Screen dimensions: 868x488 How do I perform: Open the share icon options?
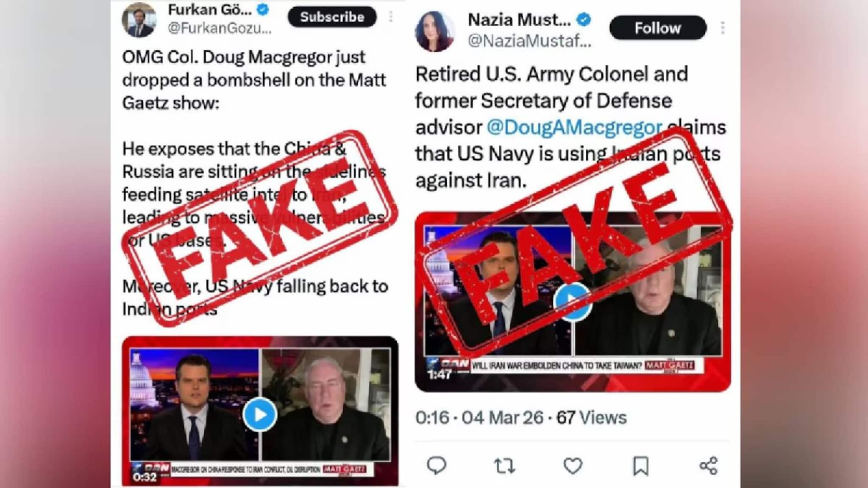[x=709, y=466]
